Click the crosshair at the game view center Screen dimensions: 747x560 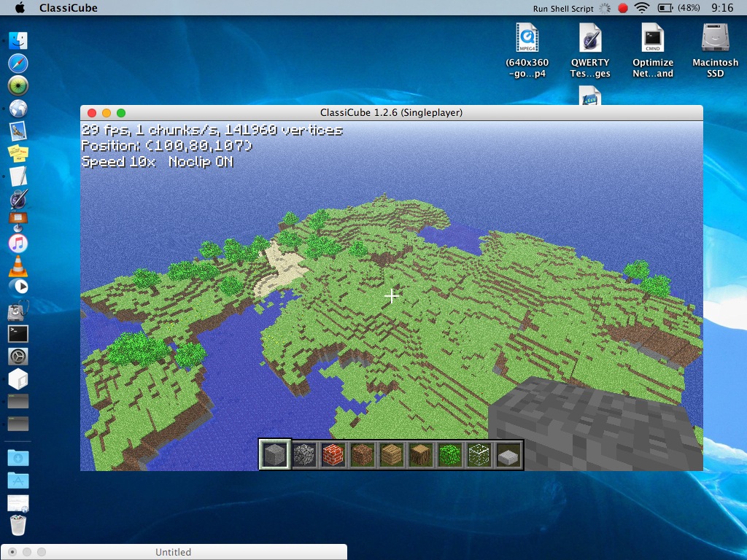tap(392, 296)
